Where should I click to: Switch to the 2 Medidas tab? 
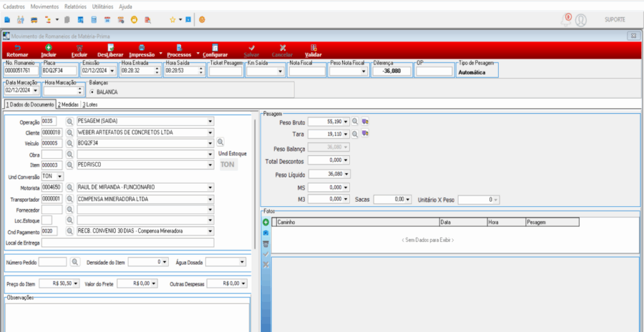pyautogui.click(x=68, y=104)
